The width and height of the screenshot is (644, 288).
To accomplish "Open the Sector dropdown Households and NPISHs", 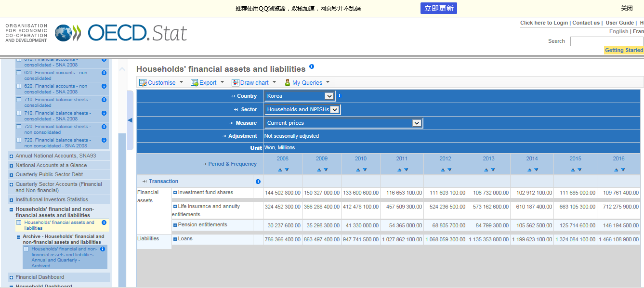I will (x=302, y=109).
